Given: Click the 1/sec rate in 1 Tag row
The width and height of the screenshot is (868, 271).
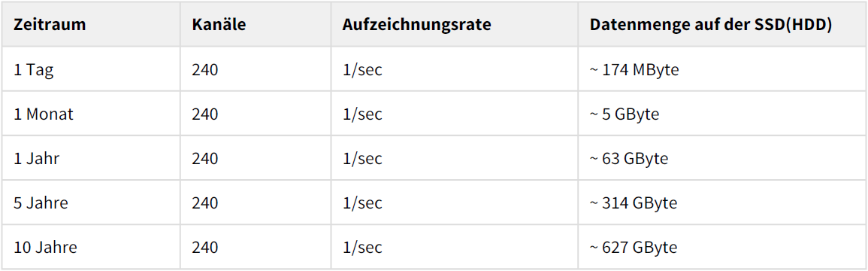Looking at the screenshot, I should (x=362, y=70).
